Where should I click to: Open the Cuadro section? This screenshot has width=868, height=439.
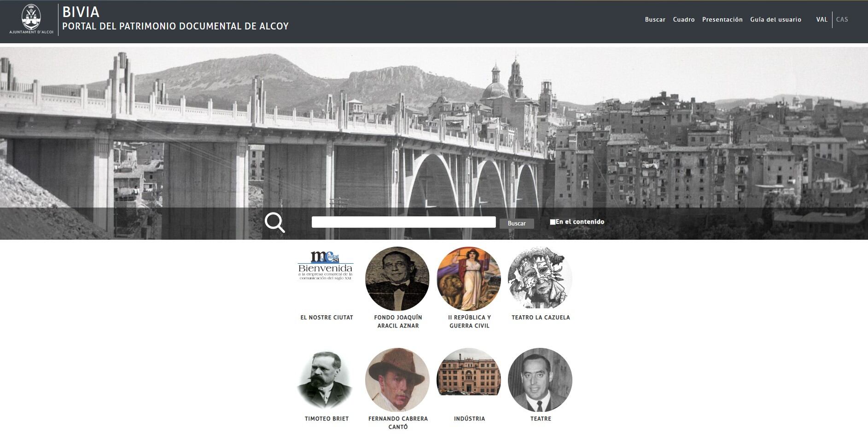[x=684, y=19]
